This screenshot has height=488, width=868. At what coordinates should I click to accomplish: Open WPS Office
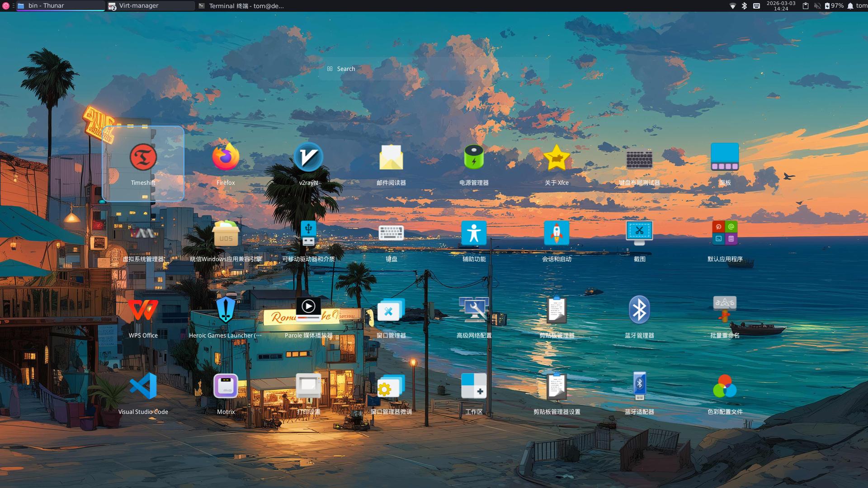point(143,310)
